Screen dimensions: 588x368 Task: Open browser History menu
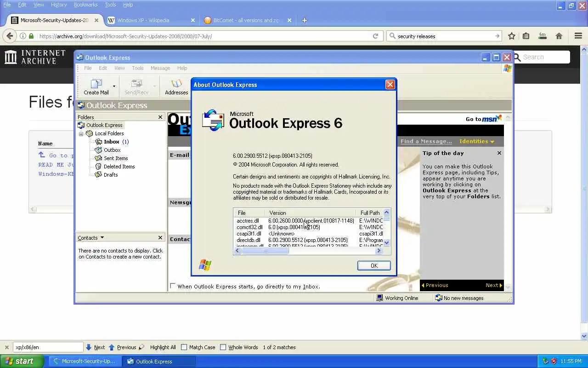pos(59,5)
